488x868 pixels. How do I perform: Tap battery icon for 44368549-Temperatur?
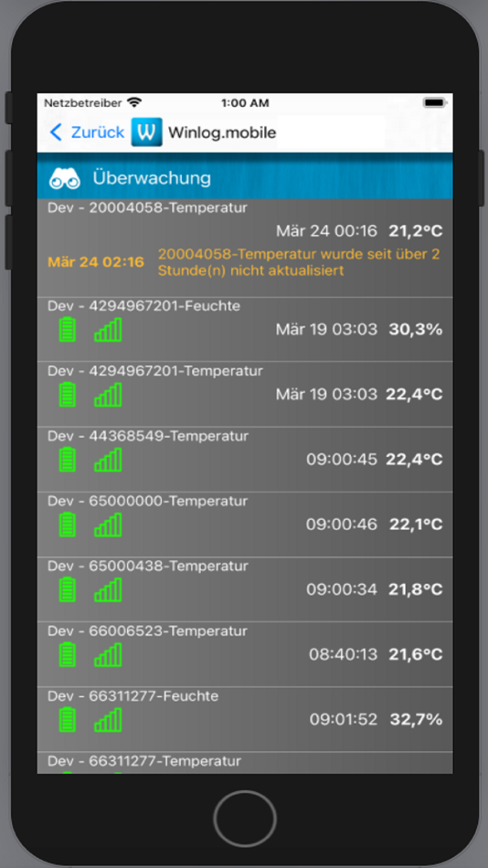[x=68, y=460]
